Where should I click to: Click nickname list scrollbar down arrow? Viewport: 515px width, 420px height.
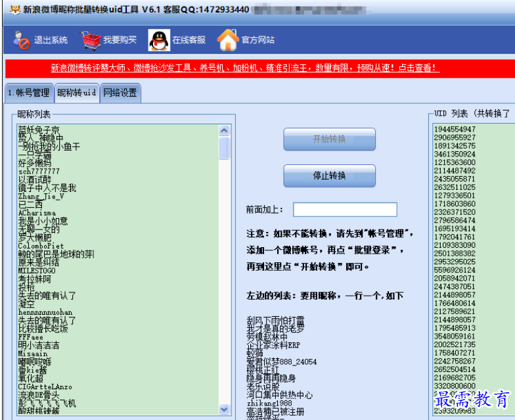pyautogui.click(x=224, y=409)
